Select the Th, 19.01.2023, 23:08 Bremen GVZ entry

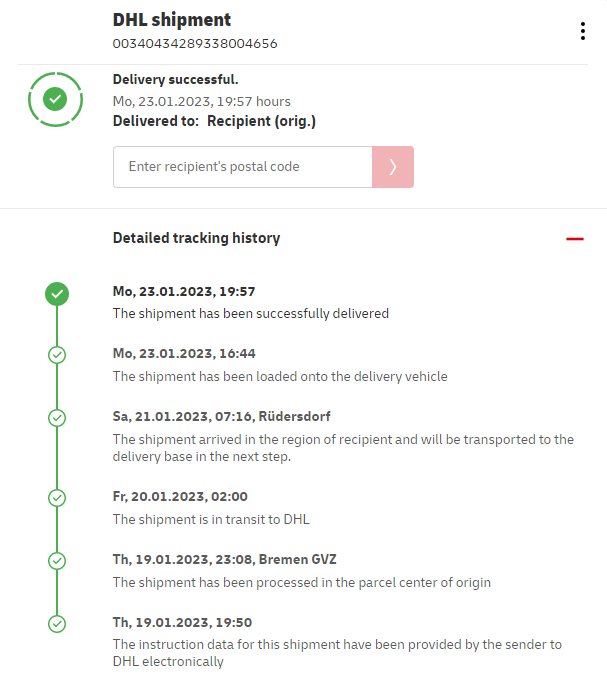(219, 559)
